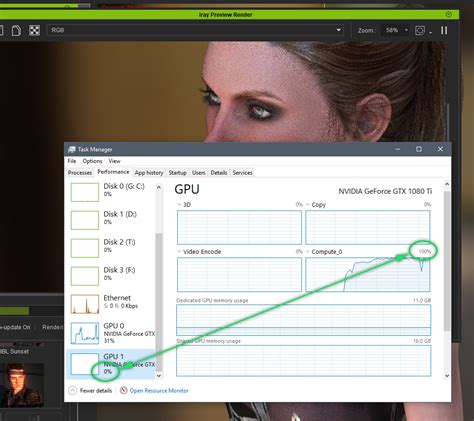The image size is (474, 421).
Task: Select Disk 2 (T:) in sidebar
Action: coord(111,248)
